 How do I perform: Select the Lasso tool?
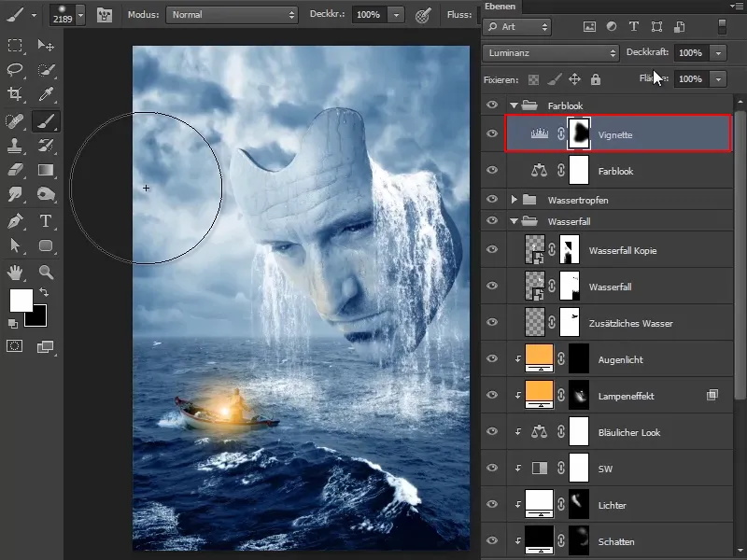click(x=15, y=69)
